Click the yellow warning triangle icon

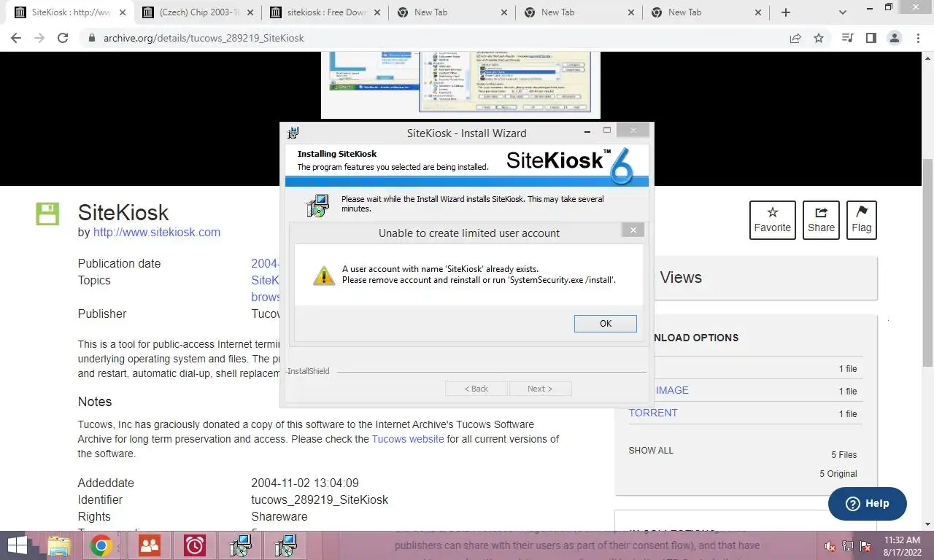click(x=324, y=275)
